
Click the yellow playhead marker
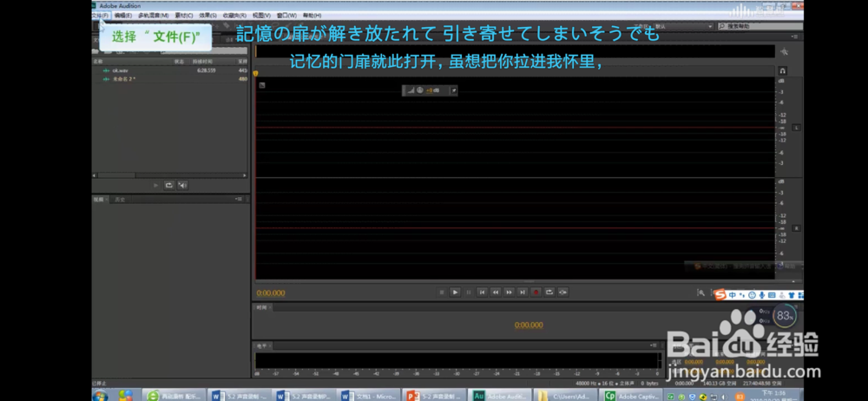(x=255, y=73)
